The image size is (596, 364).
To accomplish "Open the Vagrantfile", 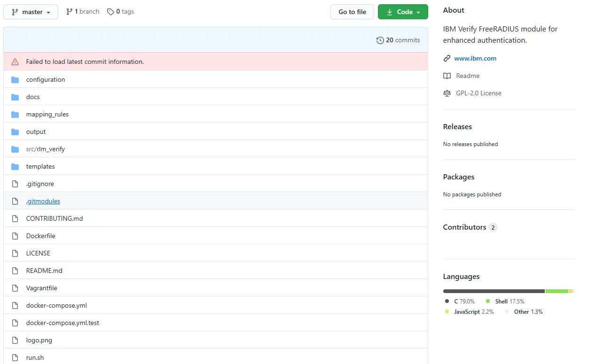I will point(42,288).
